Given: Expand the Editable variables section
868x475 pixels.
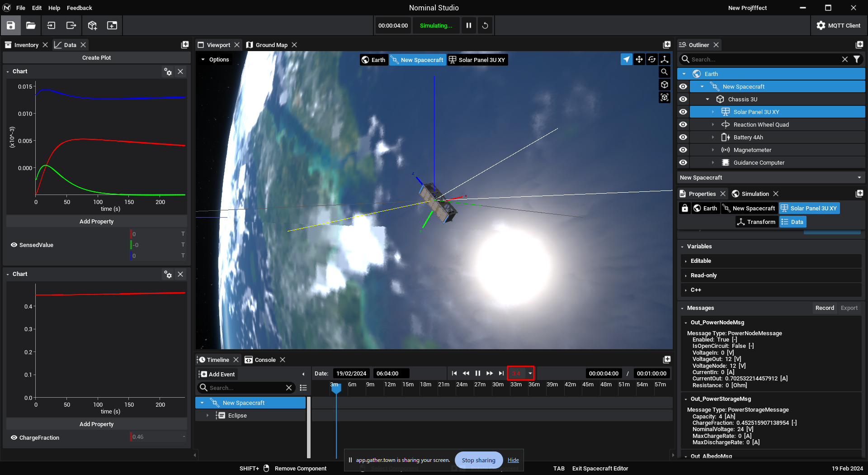Looking at the screenshot, I should click(x=771, y=261).
